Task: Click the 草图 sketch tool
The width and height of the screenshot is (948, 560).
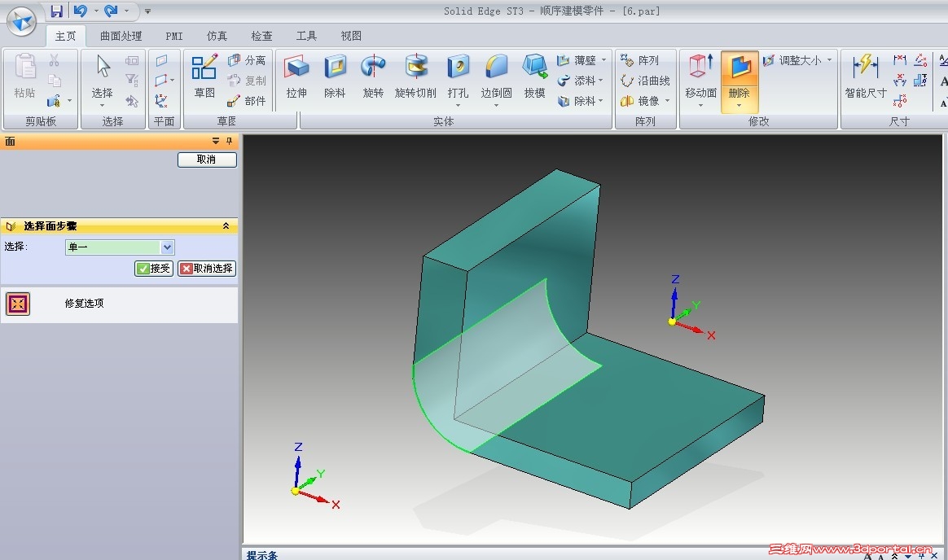Action: point(204,77)
